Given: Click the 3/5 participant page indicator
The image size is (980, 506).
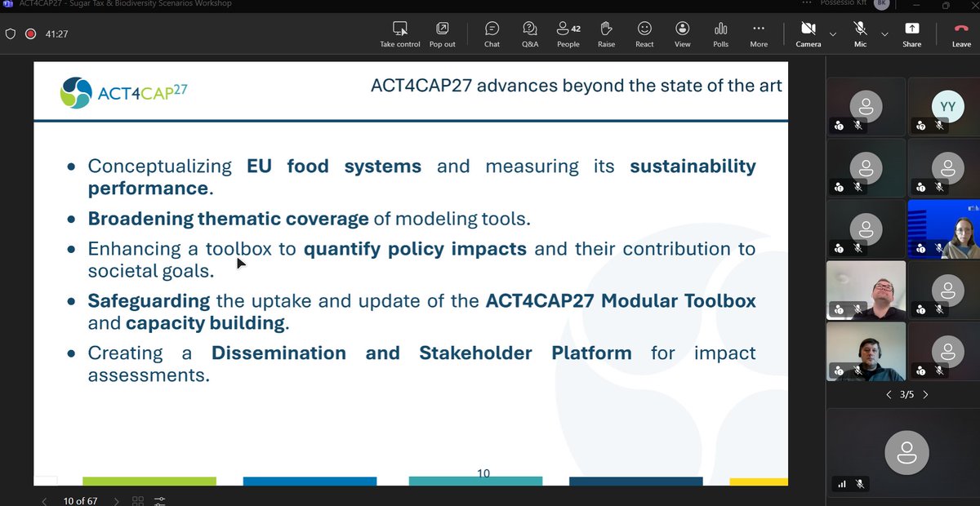Looking at the screenshot, I should coord(907,394).
